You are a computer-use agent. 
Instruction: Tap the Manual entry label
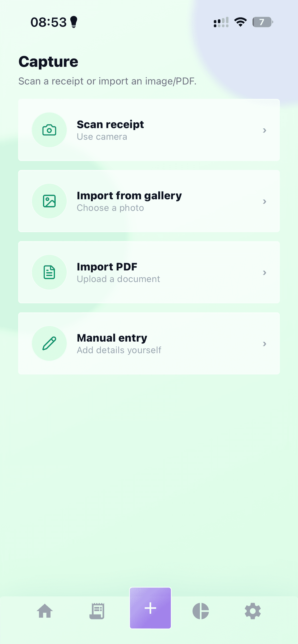[112, 338]
